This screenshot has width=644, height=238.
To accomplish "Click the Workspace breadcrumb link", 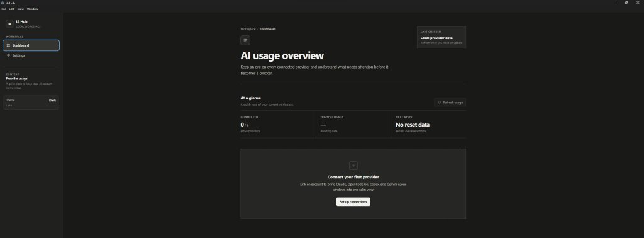I will pos(248,29).
